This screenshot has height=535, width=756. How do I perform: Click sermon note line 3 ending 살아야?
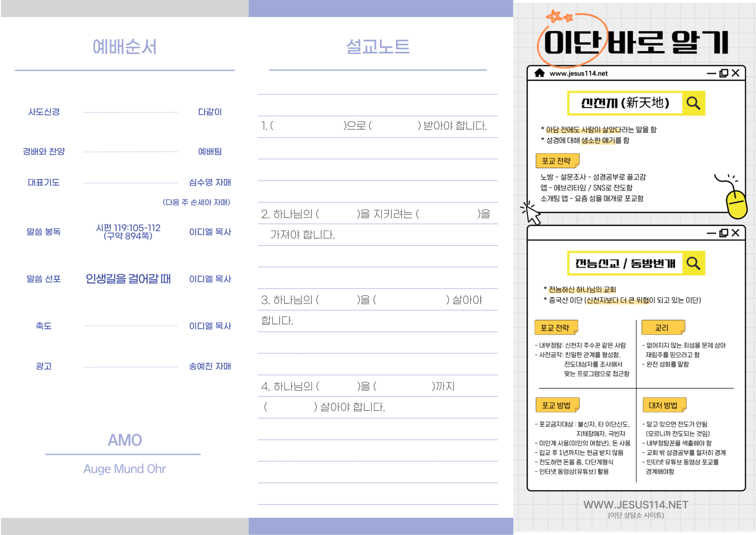coord(372,300)
